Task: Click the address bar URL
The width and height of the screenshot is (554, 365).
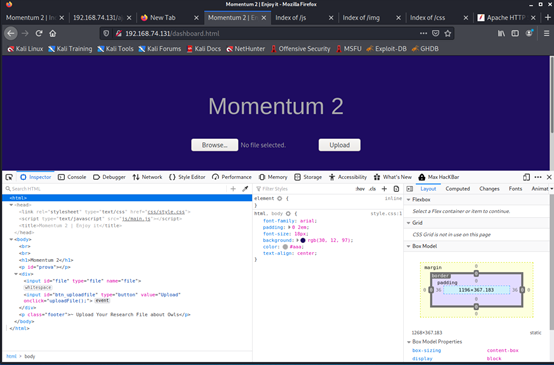Action: tap(172, 33)
